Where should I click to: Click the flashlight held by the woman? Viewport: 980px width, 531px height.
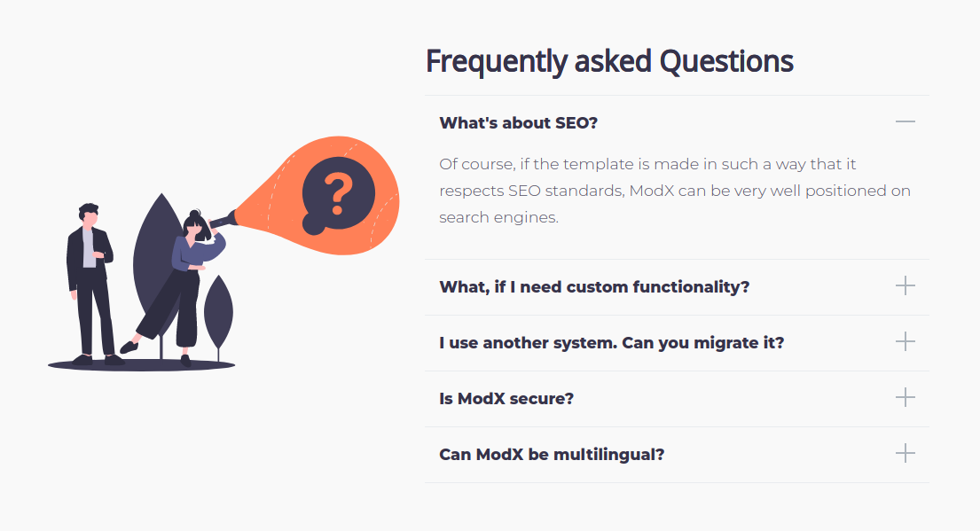(x=223, y=219)
